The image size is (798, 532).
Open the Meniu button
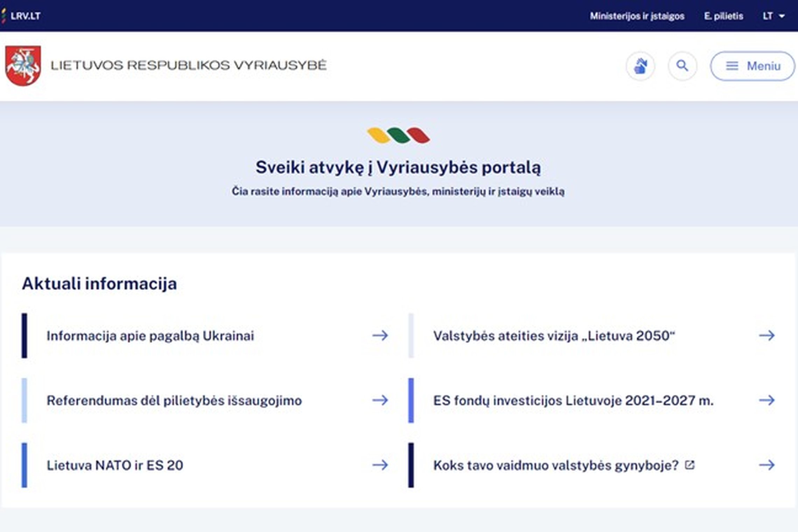[x=752, y=66]
